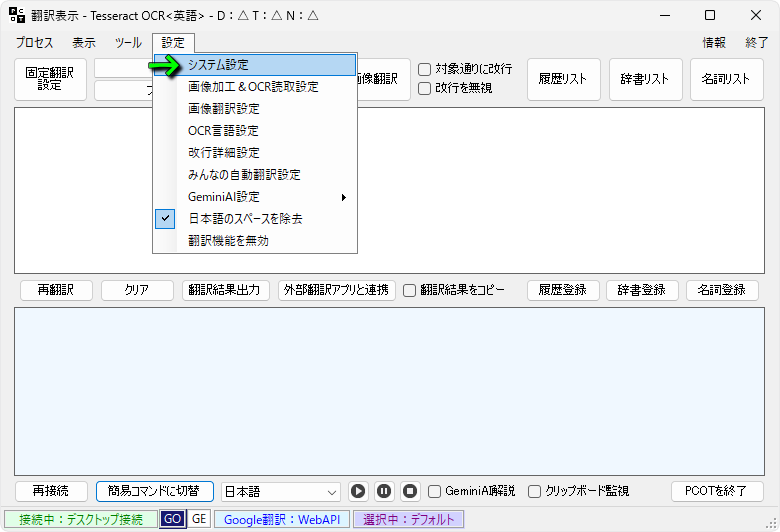780x532 pixels.
Task: Select the GE engine indicator
Action: (x=199, y=519)
